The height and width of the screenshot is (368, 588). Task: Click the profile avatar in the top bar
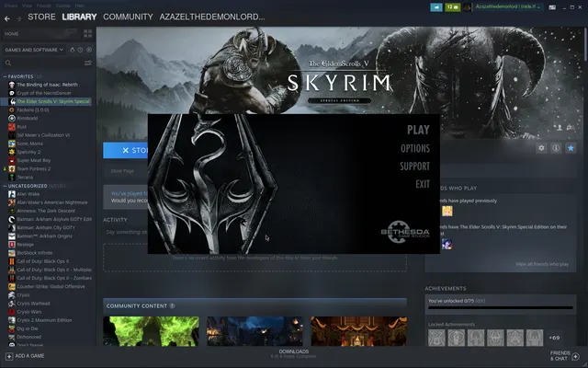468,7
